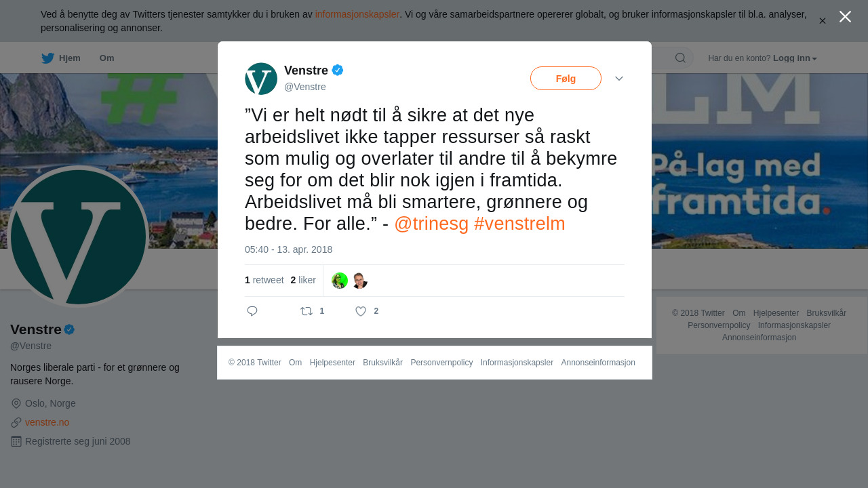
Task: Click the search magnifier icon
Action: pos(680,58)
